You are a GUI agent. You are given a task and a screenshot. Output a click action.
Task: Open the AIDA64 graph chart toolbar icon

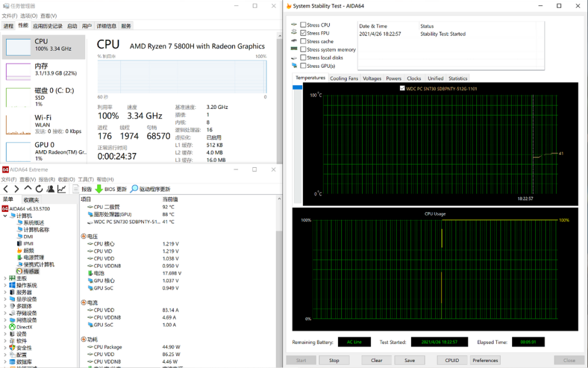(x=62, y=189)
